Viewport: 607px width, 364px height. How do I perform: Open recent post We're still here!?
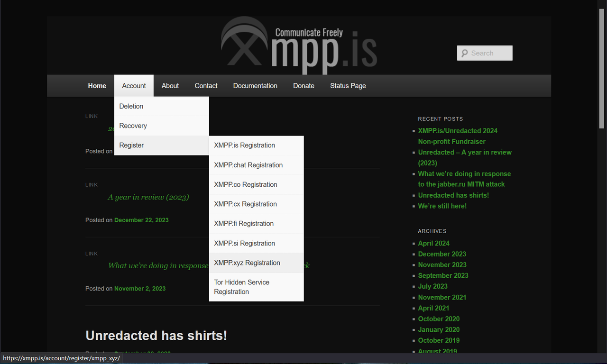point(442,206)
